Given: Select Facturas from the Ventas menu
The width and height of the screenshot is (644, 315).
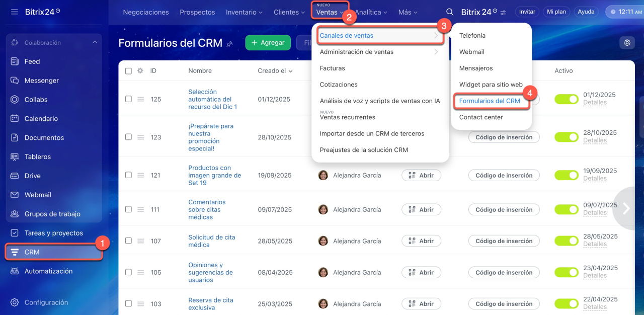Looking at the screenshot, I should coord(332,68).
